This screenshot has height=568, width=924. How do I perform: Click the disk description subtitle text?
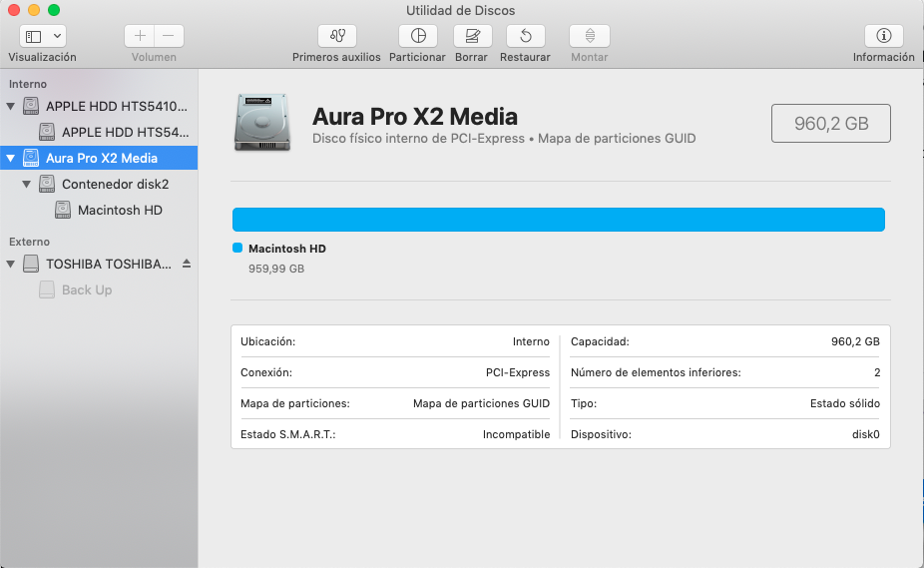coord(504,139)
